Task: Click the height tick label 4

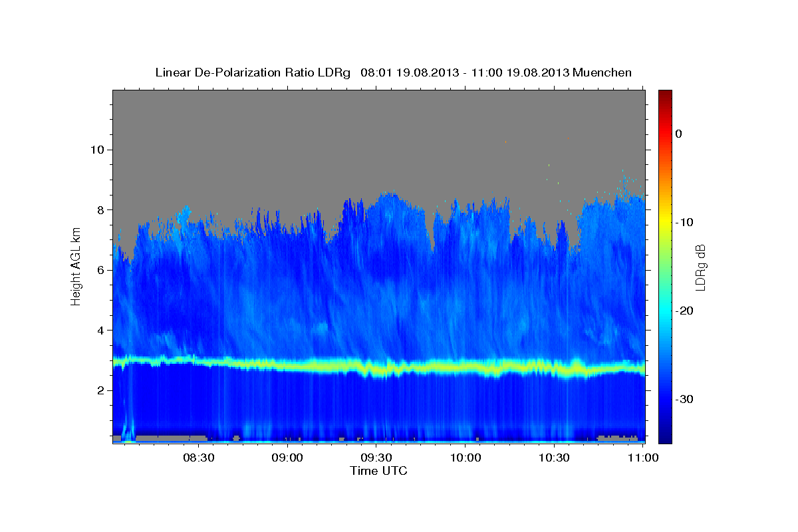Action: pos(100,331)
